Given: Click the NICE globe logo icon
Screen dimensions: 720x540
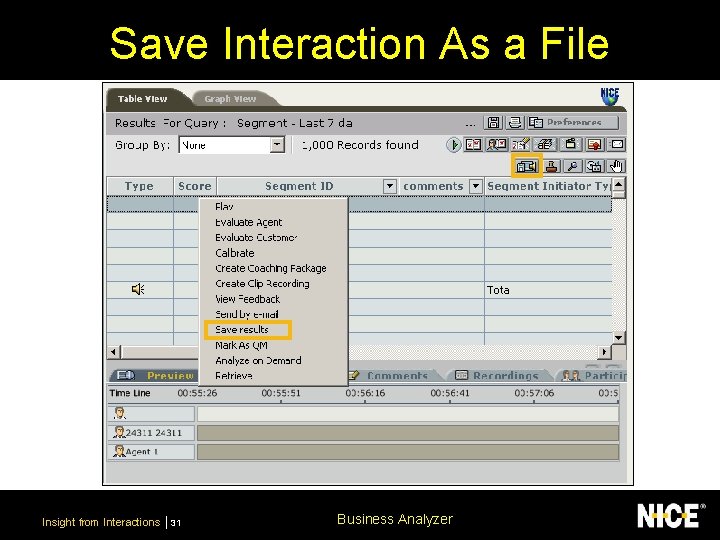Looking at the screenshot, I should (x=610, y=96).
